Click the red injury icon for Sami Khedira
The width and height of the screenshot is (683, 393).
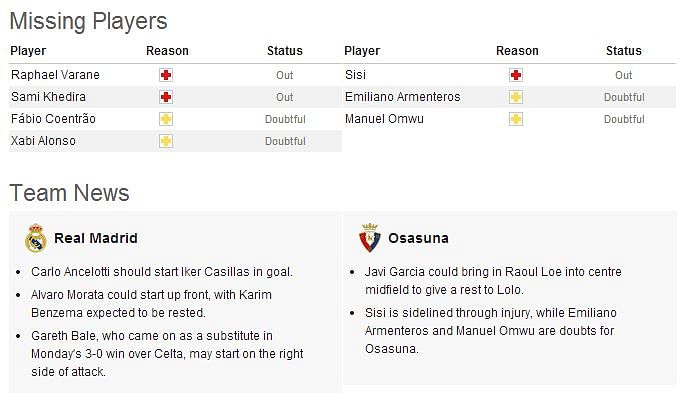point(166,97)
